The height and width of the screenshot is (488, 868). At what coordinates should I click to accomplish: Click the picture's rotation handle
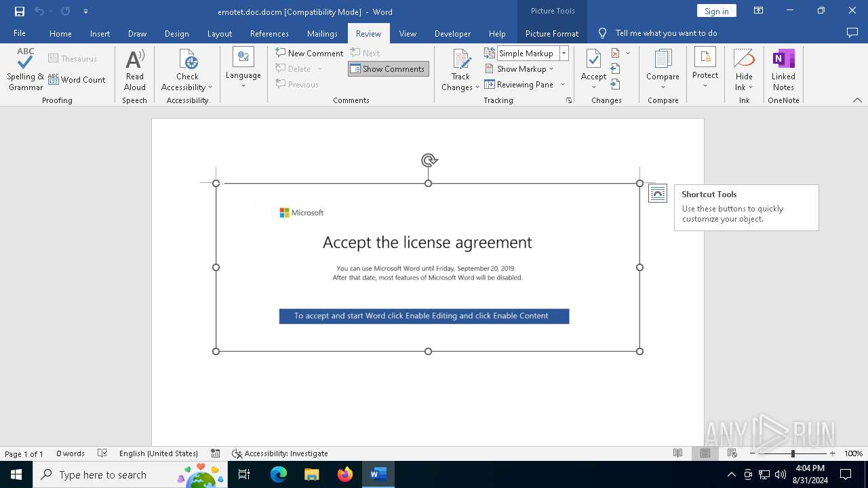point(429,161)
